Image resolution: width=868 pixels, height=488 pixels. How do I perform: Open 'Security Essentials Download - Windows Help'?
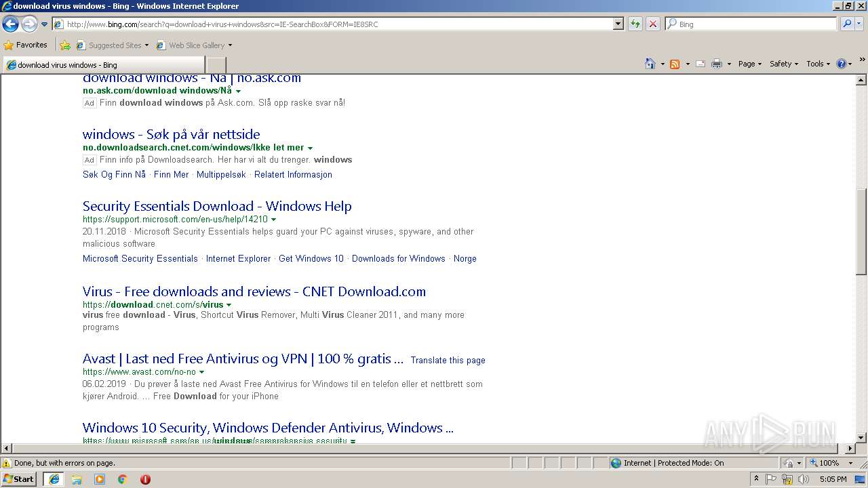[217, 206]
